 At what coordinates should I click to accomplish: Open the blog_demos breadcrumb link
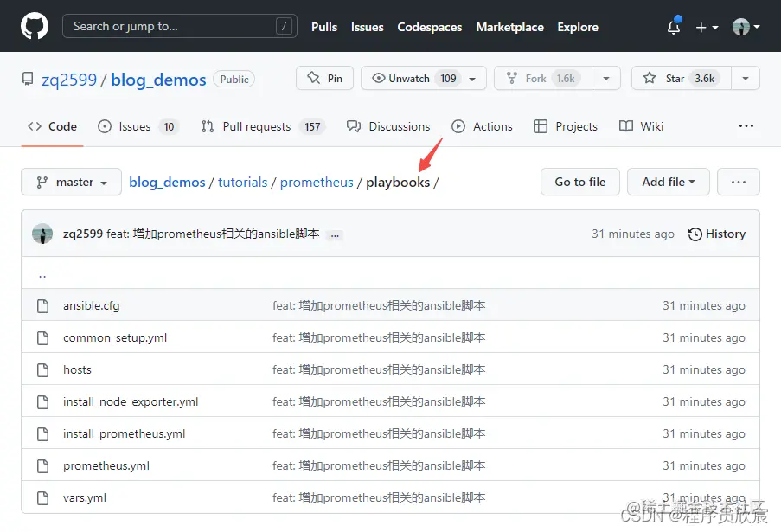pyautogui.click(x=167, y=183)
